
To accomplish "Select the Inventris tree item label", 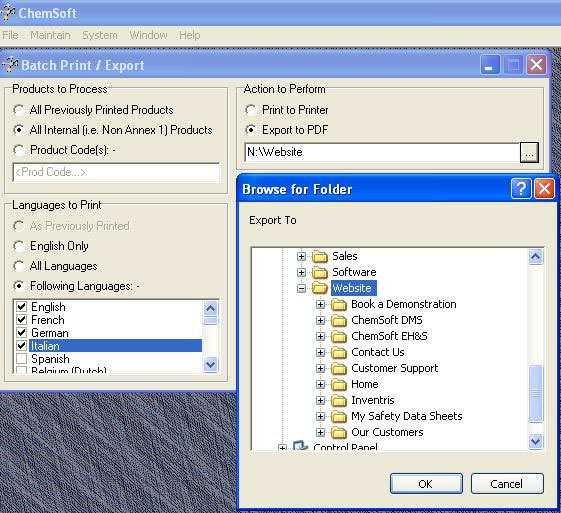I will click(373, 400).
